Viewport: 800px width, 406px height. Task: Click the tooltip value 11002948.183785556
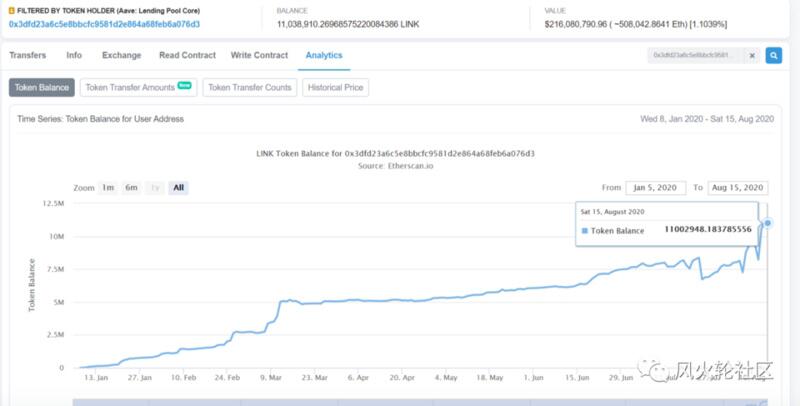tap(708, 230)
